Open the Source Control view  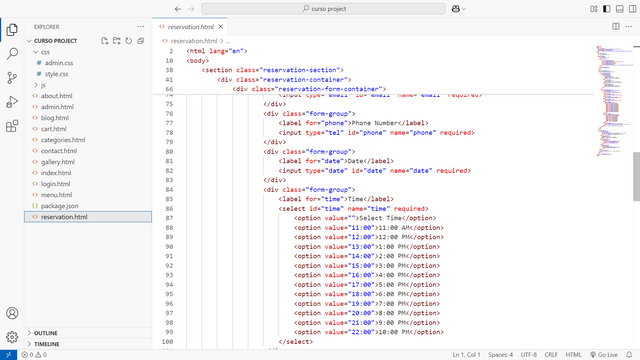click(x=12, y=78)
